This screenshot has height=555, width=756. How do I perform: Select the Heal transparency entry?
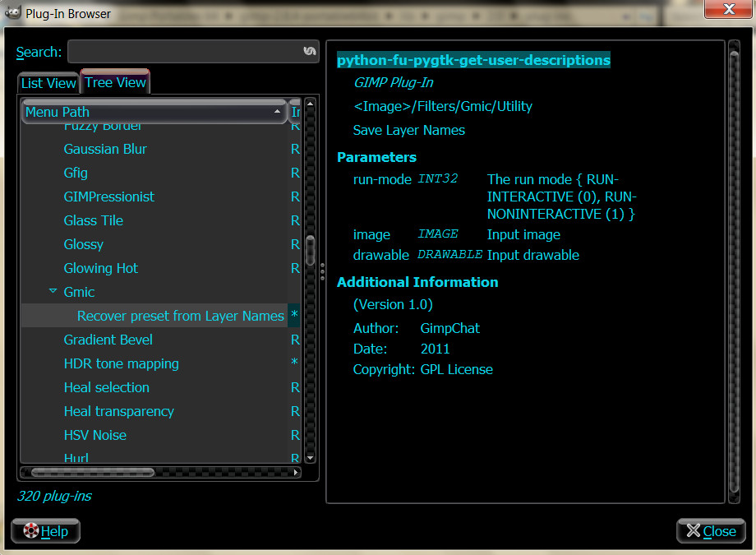click(119, 411)
